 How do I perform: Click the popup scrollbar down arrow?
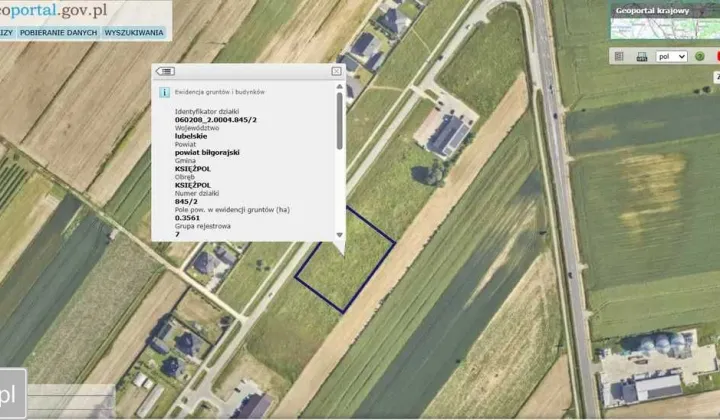(x=339, y=235)
